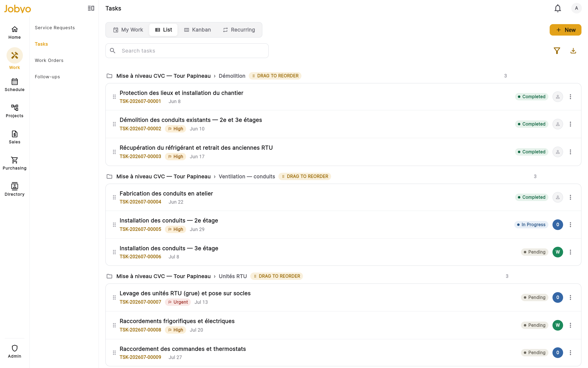Open Work Orders in submenu

coord(49,60)
